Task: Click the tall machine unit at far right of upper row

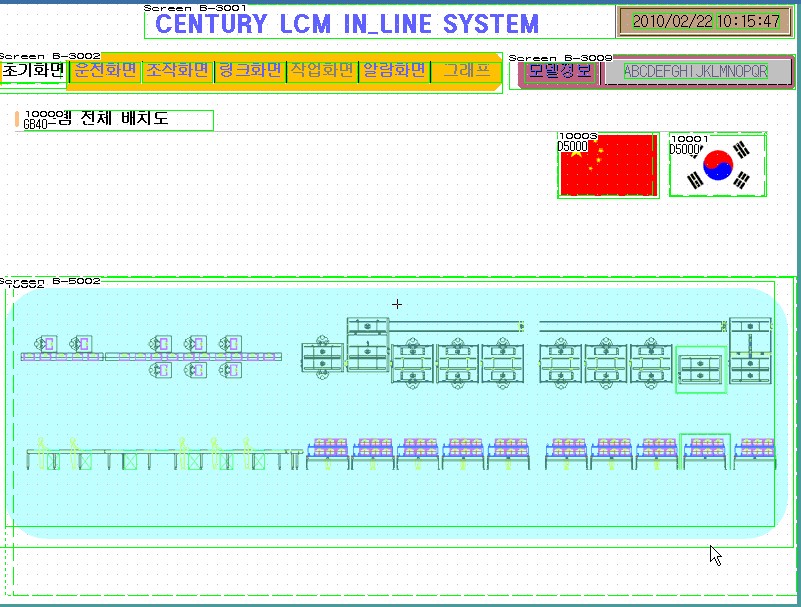Action: (x=750, y=350)
